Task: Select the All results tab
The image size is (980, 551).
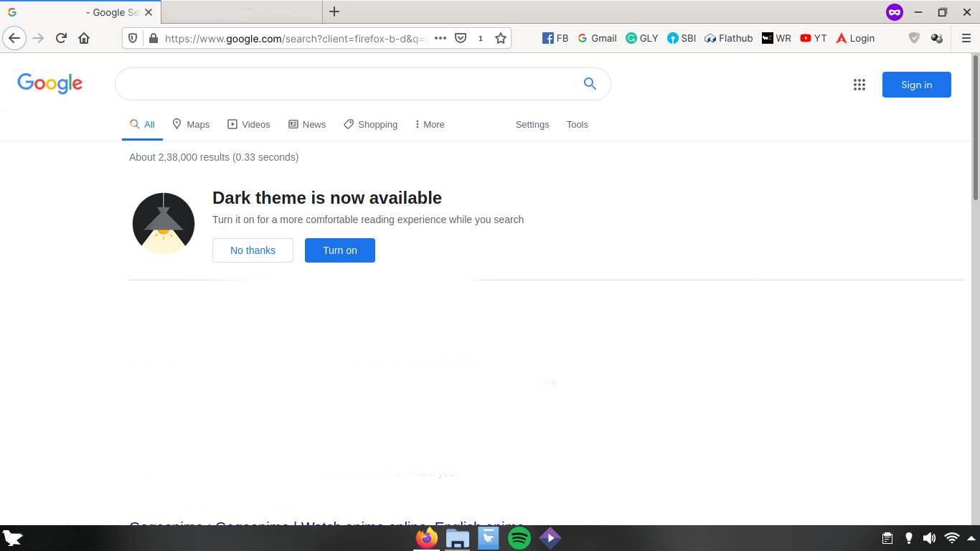Action: tap(142, 125)
